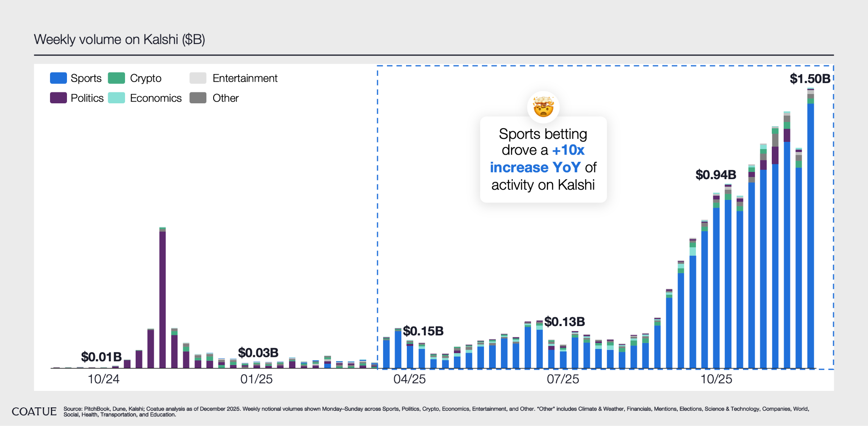
Task: Click the $0.94B data label
Action: (x=716, y=174)
